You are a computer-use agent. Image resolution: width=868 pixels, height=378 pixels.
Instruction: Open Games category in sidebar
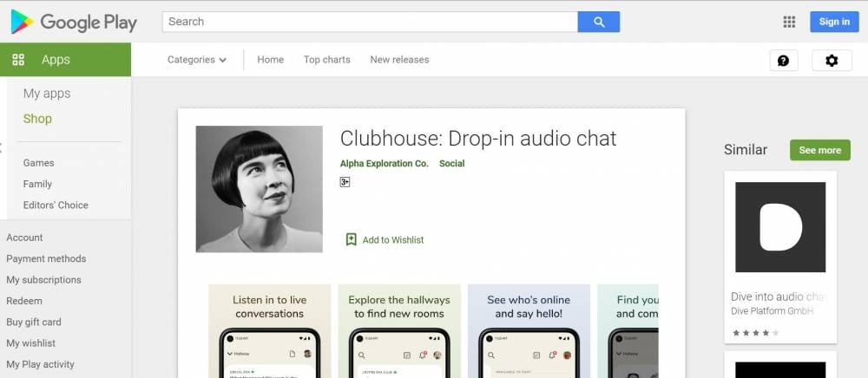(38, 163)
